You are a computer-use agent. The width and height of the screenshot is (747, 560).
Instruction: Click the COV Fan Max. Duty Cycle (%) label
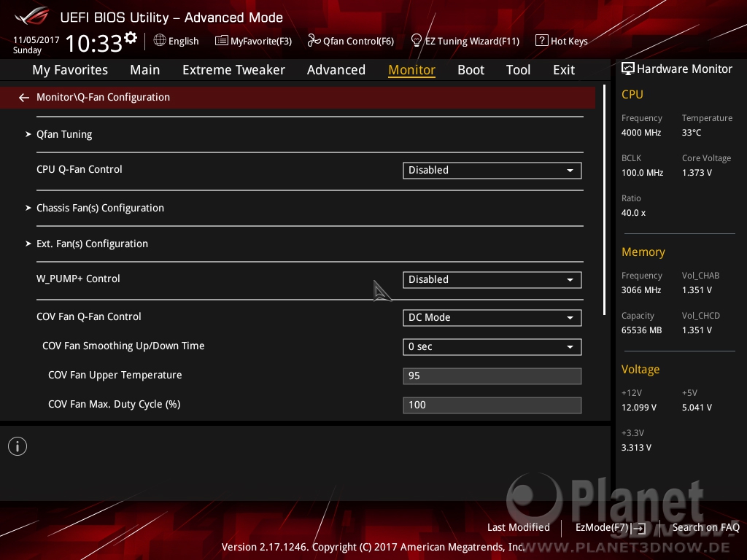tap(115, 404)
